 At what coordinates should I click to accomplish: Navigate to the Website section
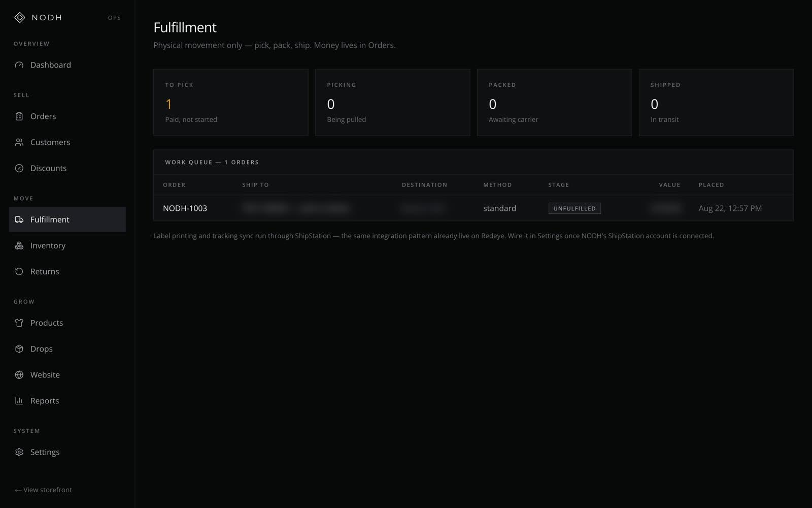pos(67,374)
